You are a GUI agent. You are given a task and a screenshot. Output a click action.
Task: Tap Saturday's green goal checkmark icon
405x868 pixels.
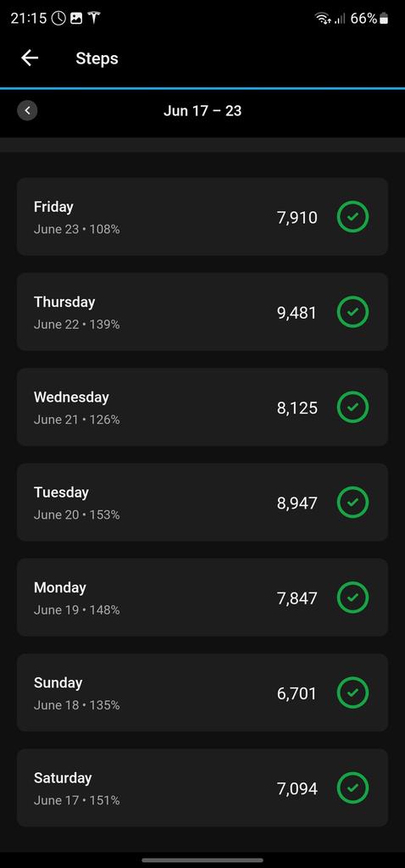coord(352,787)
